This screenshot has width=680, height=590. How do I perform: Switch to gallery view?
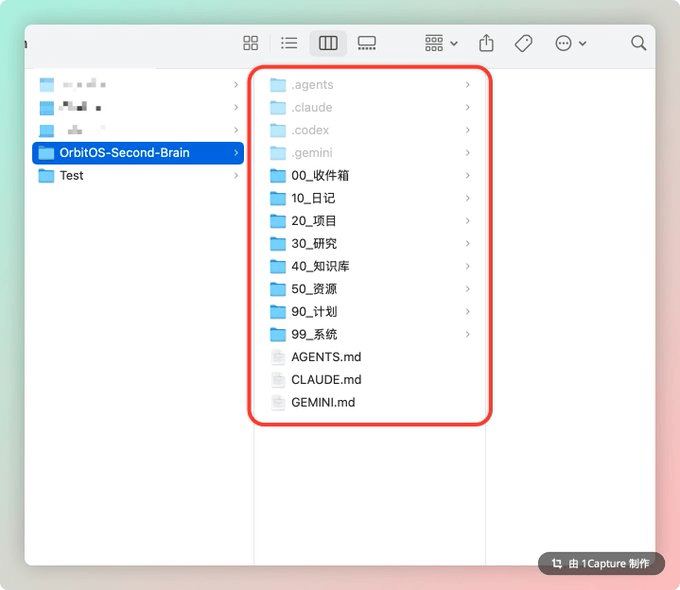click(x=367, y=43)
